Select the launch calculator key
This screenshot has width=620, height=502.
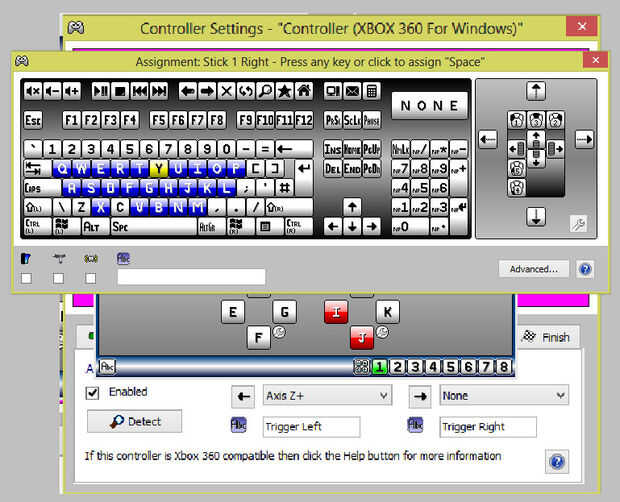click(372, 91)
